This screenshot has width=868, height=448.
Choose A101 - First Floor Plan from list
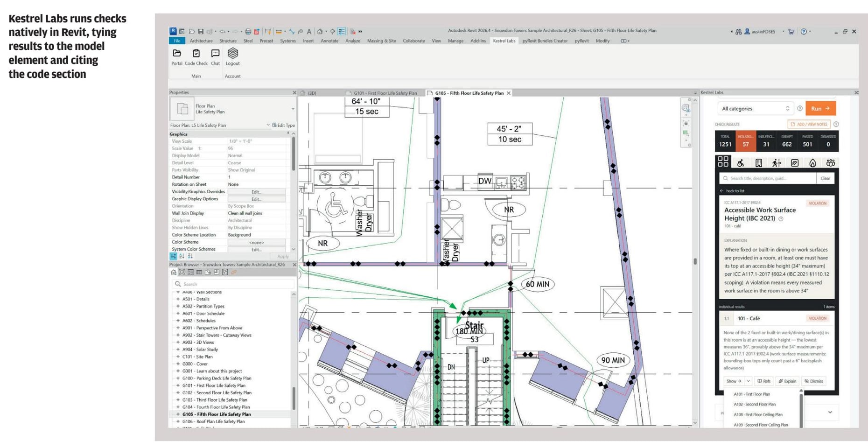[x=752, y=394]
